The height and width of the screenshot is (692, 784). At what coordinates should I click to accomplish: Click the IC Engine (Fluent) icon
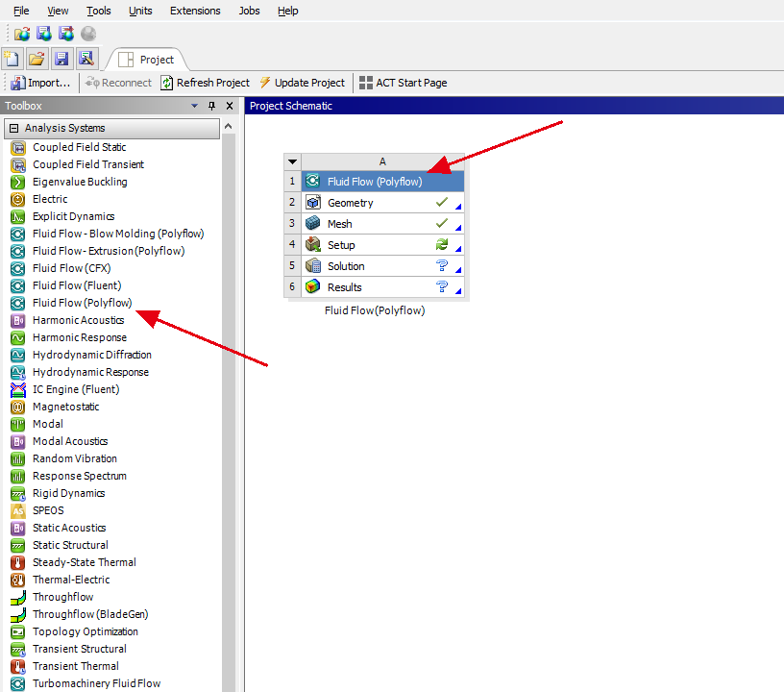click(x=18, y=389)
